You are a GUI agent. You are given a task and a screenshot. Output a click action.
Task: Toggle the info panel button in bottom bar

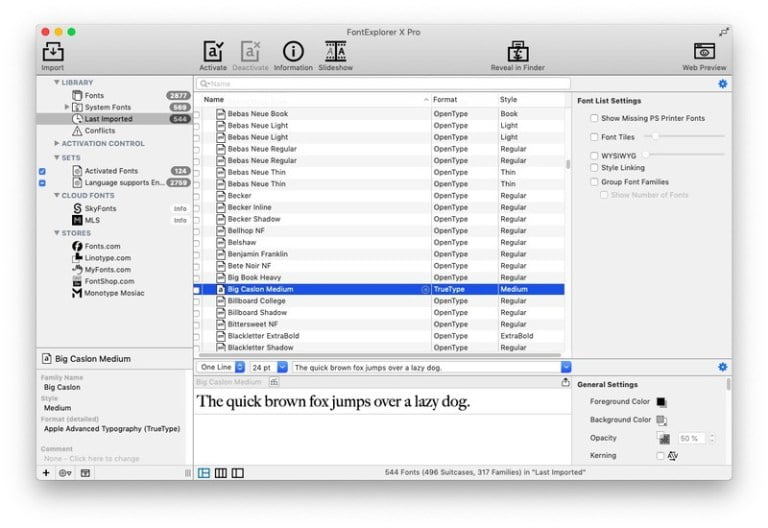point(85,473)
